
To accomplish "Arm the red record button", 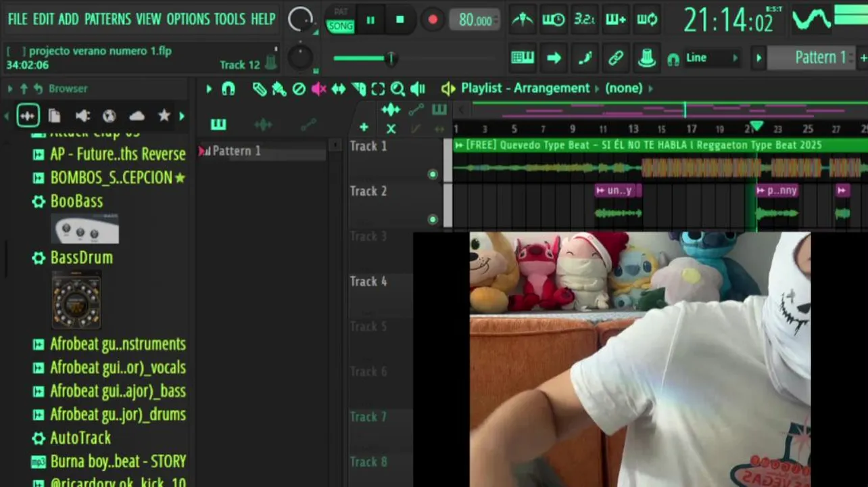I will (433, 20).
